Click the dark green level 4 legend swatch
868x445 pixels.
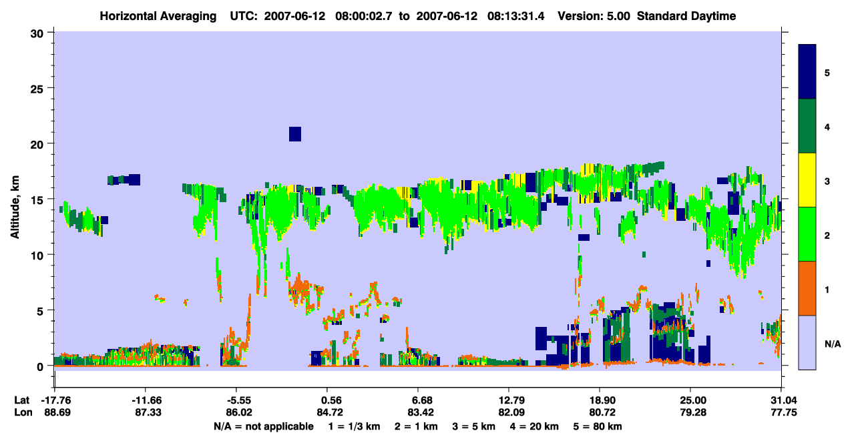click(808, 126)
